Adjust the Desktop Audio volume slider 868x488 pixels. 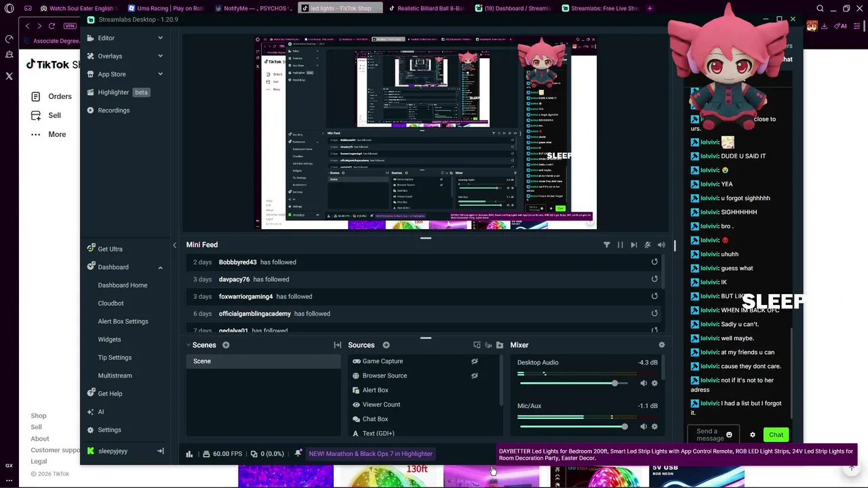[x=573, y=384]
